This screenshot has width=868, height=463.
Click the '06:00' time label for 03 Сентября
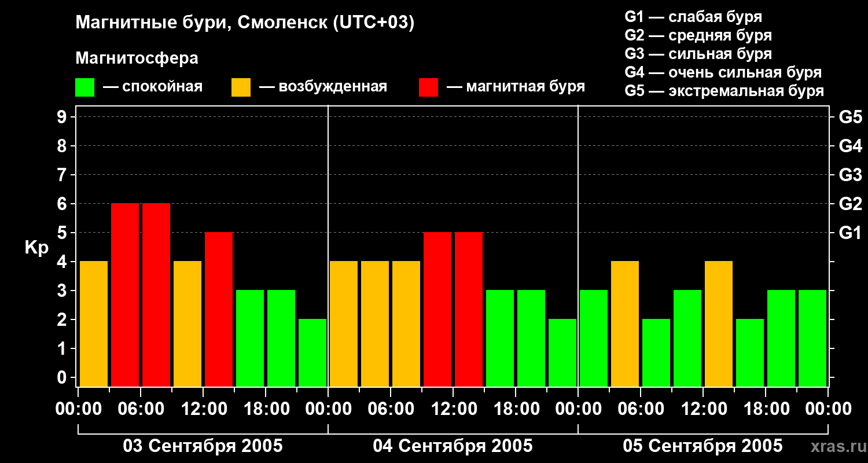[141, 409]
